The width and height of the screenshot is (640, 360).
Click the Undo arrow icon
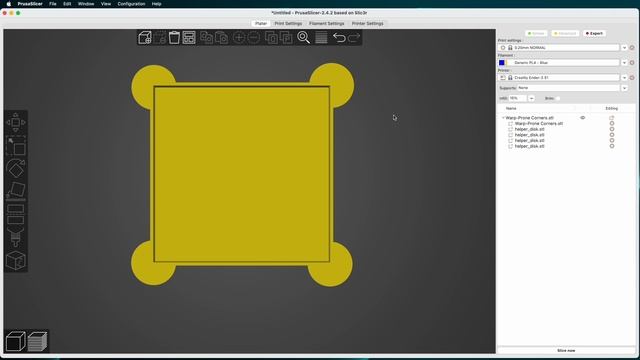click(339, 38)
